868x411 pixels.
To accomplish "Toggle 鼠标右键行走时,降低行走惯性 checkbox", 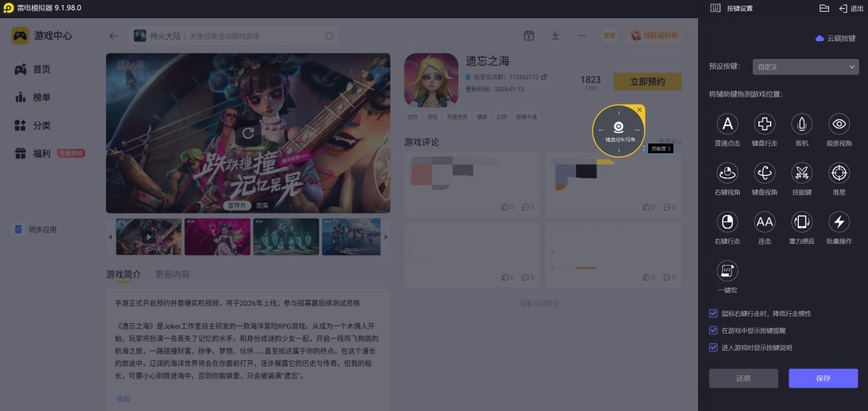I will 713,313.
